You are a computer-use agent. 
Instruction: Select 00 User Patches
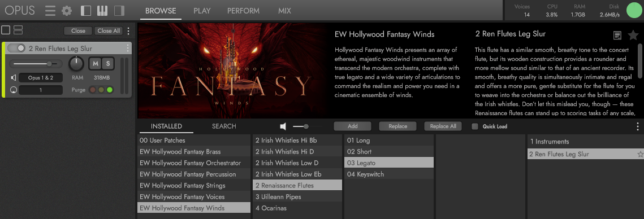(194, 140)
